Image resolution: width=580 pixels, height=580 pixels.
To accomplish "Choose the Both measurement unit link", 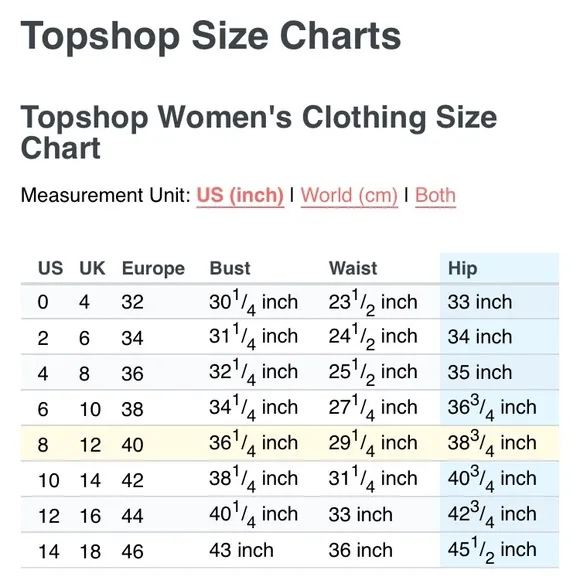I will coord(435,195).
